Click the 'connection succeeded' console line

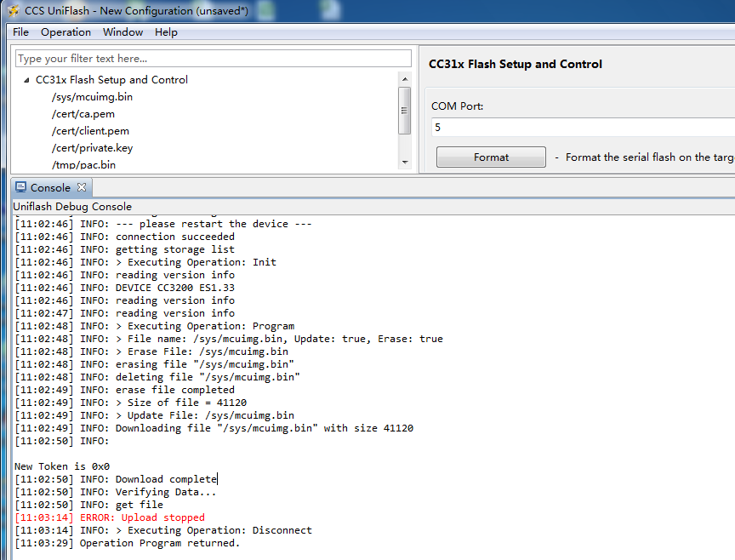point(125,237)
